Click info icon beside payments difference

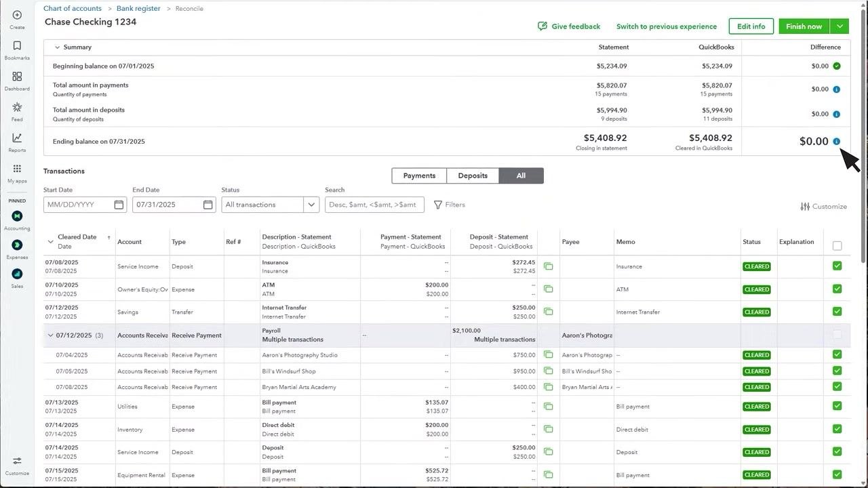click(x=836, y=89)
